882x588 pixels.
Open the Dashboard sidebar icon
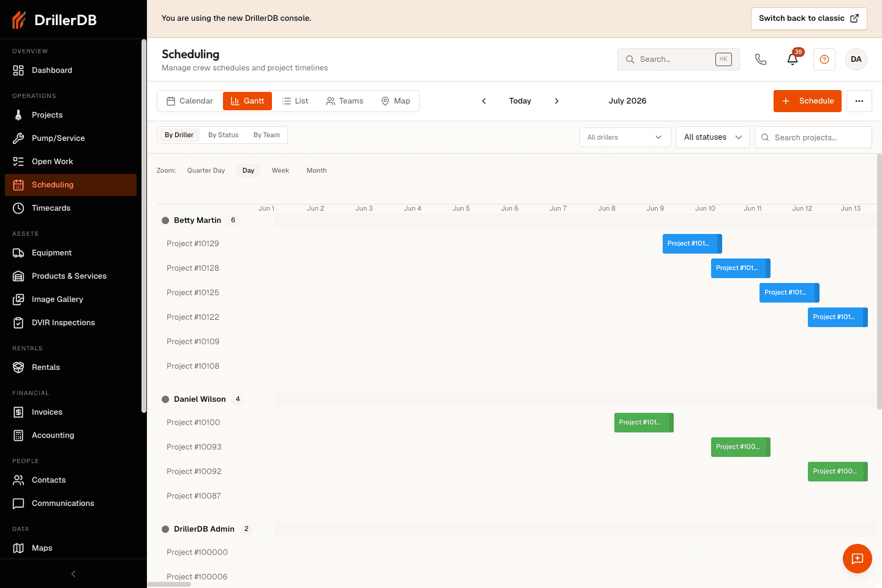pyautogui.click(x=18, y=70)
